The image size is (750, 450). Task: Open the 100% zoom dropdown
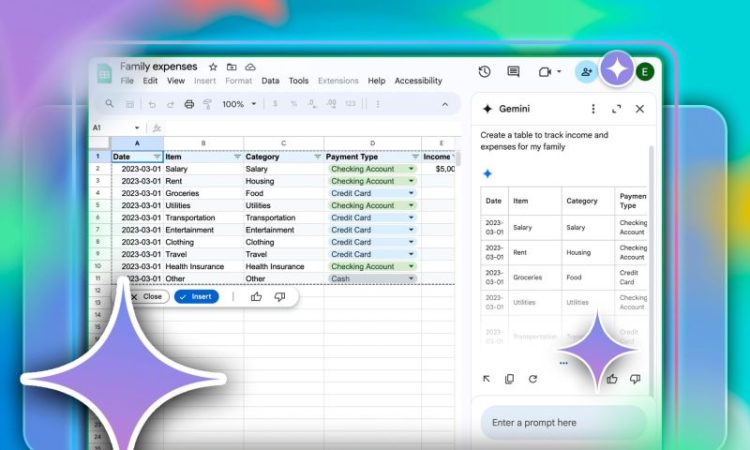pyautogui.click(x=238, y=104)
